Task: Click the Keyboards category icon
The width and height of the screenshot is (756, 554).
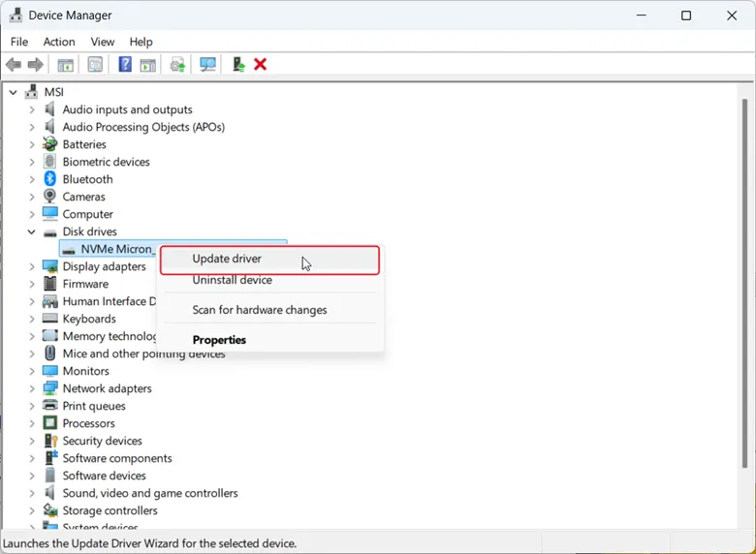Action: click(49, 318)
